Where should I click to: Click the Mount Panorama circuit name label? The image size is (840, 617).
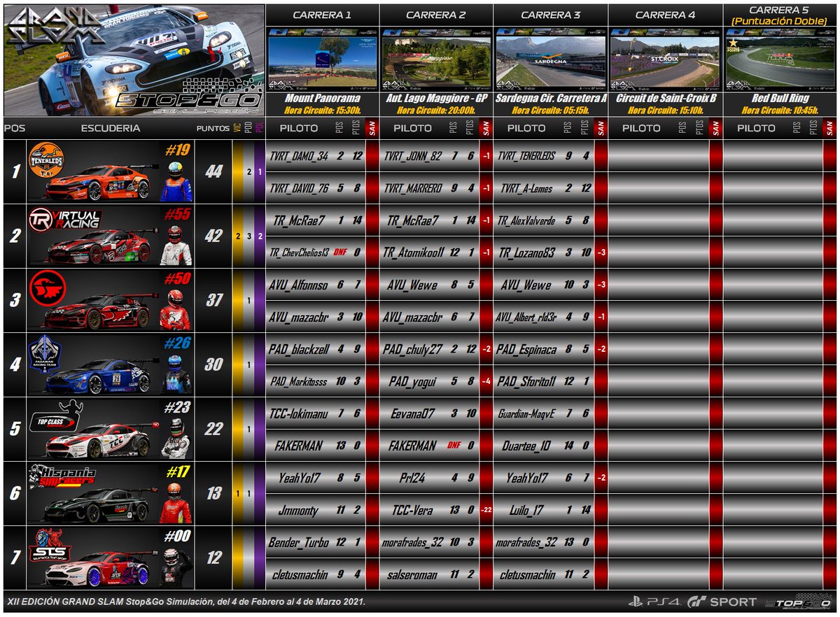tap(323, 99)
